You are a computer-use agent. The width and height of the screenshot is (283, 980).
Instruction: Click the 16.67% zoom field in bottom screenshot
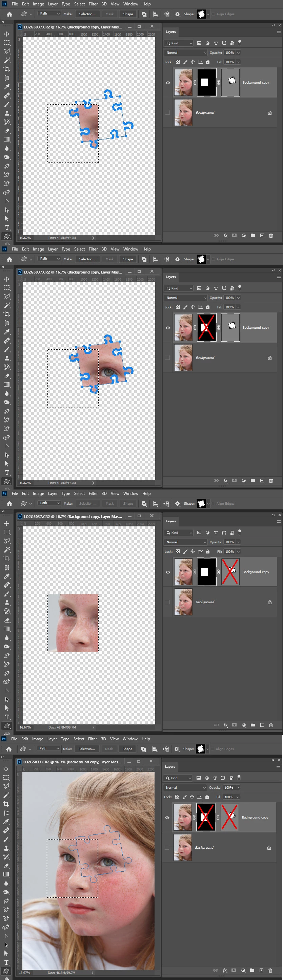point(24,973)
